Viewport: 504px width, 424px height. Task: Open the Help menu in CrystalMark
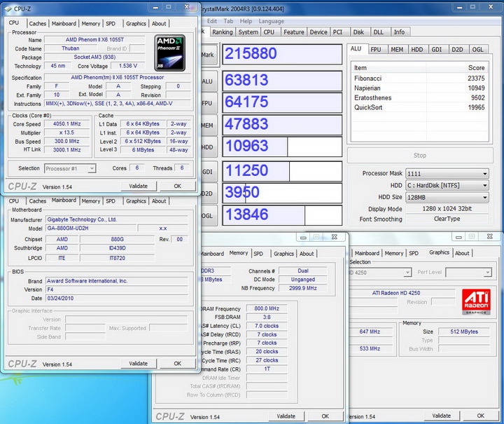(246, 21)
